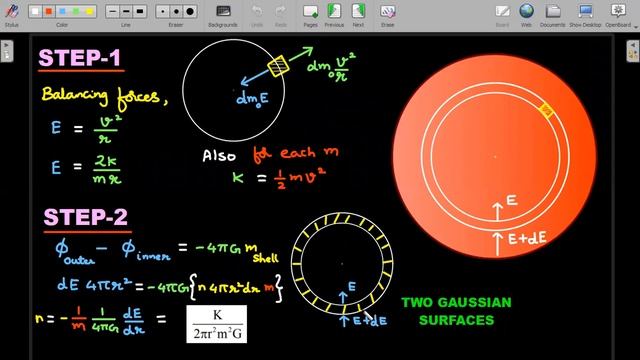Click the yellow hatched shell diagram
Image resolution: width=640 pixels, height=360 pixels.
[342, 263]
